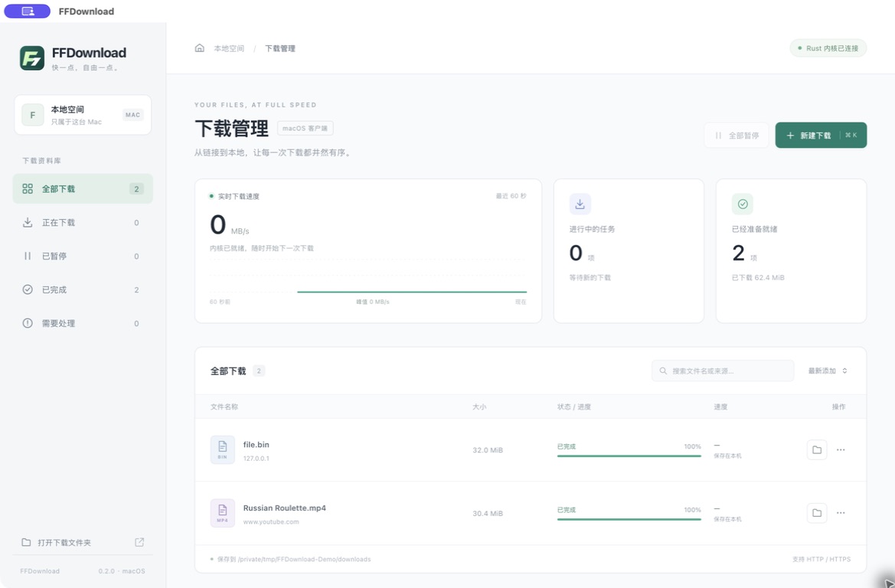
Task: Click the 最近 60 秒 label
Action: 511,196
